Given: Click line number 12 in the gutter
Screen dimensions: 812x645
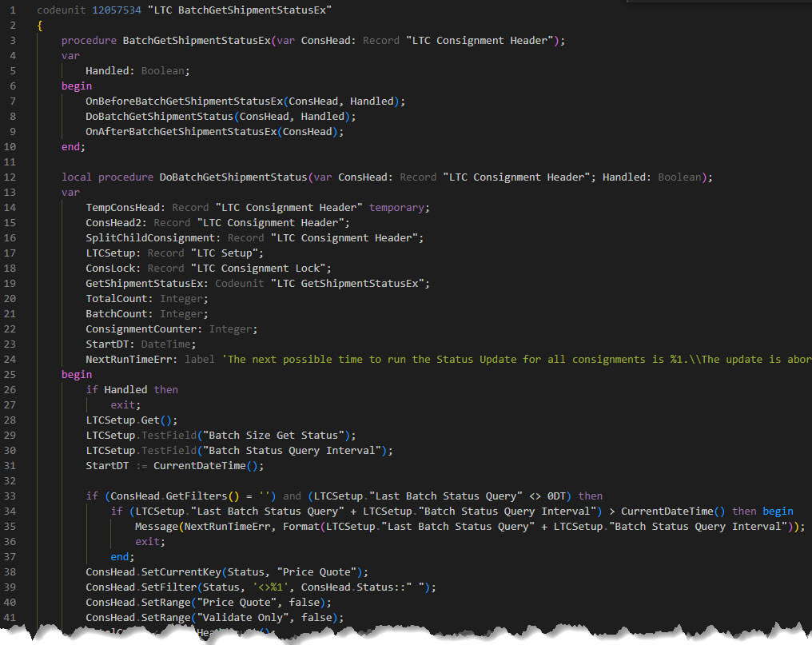Looking at the screenshot, I should point(10,177).
